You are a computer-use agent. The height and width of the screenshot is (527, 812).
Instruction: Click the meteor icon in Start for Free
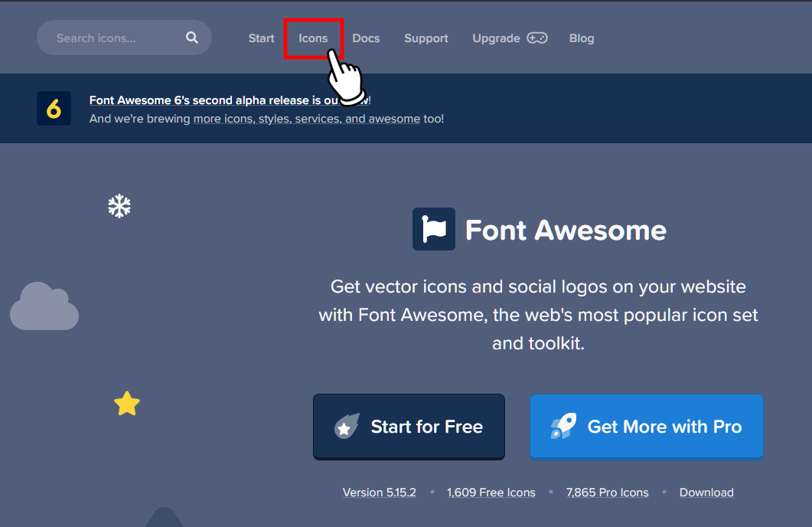(347, 427)
